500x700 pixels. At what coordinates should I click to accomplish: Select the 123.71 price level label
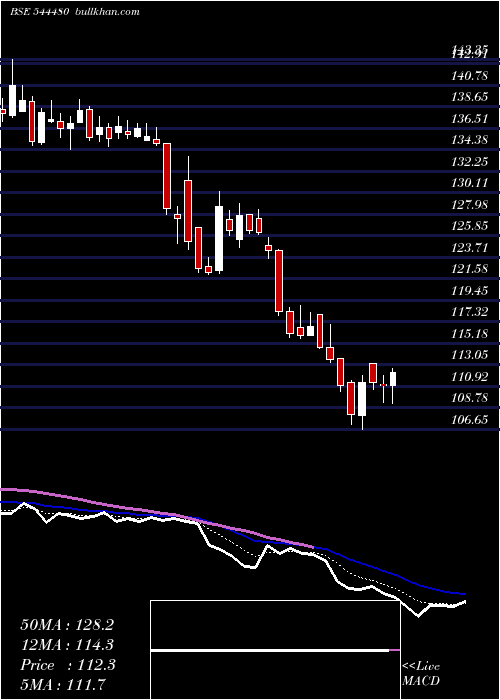[x=469, y=247]
